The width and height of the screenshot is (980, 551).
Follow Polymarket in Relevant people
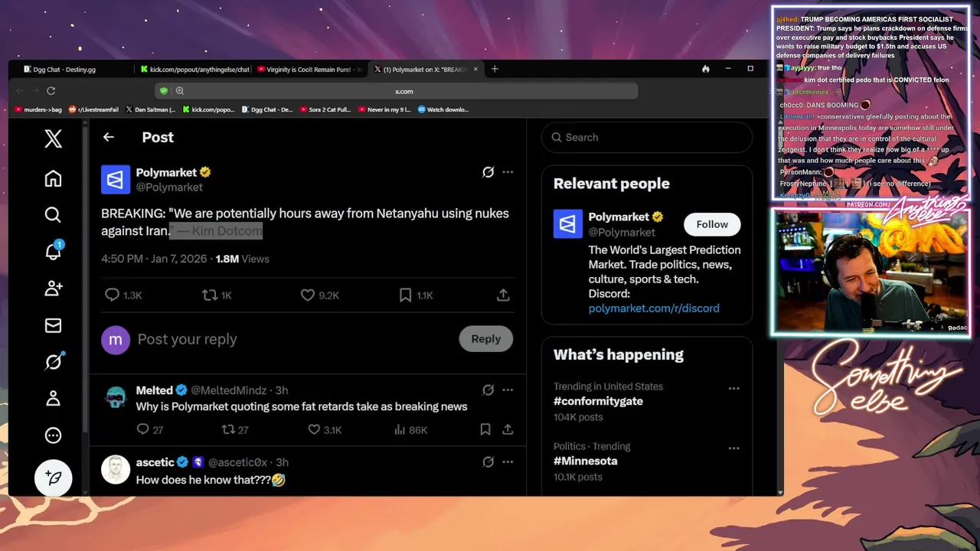click(x=712, y=224)
